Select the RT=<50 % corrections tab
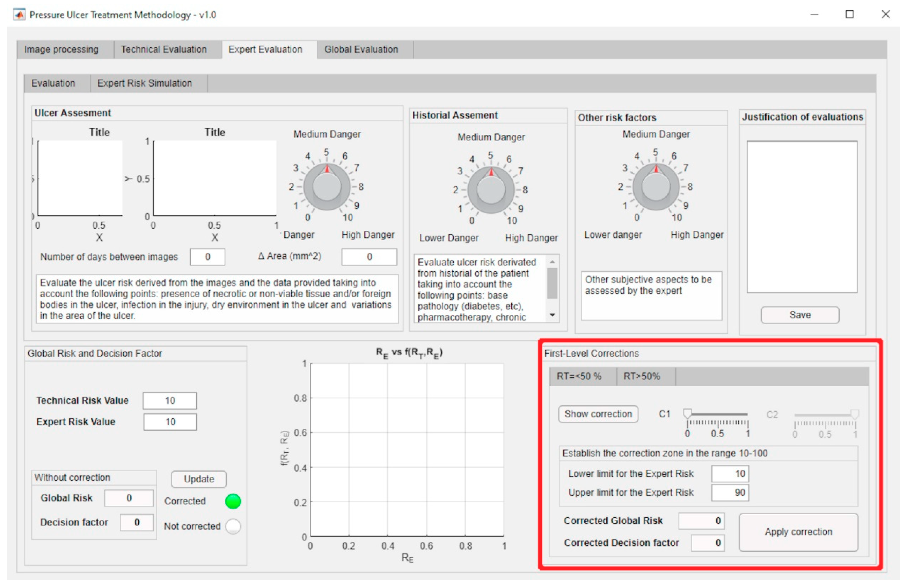Screen dimensions: 911x588 (579, 377)
